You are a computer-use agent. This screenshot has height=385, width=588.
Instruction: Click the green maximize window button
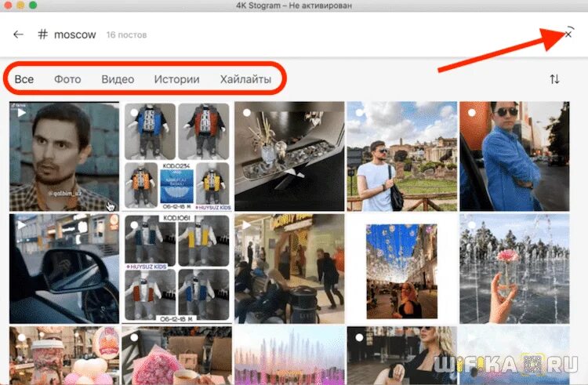click(33, 5)
